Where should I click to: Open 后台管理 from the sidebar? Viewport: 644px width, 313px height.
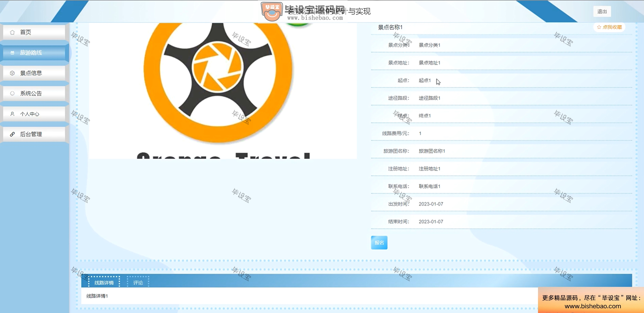(34, 134)
